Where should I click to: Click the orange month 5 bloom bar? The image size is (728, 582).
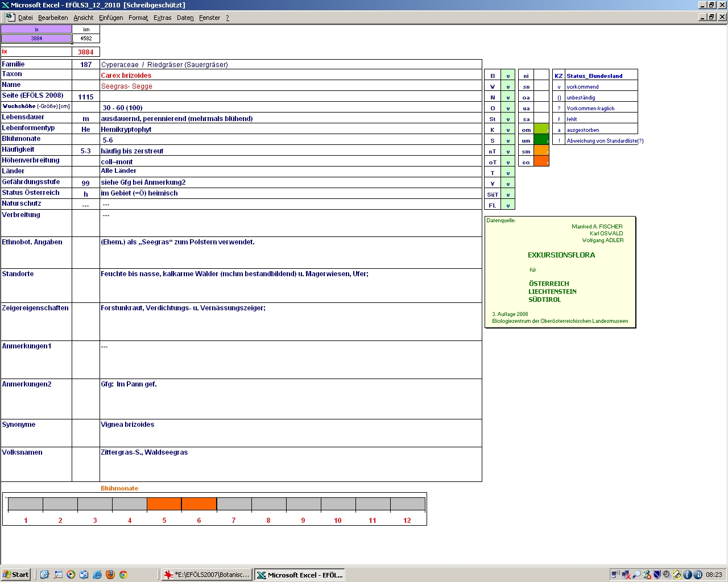164,504
